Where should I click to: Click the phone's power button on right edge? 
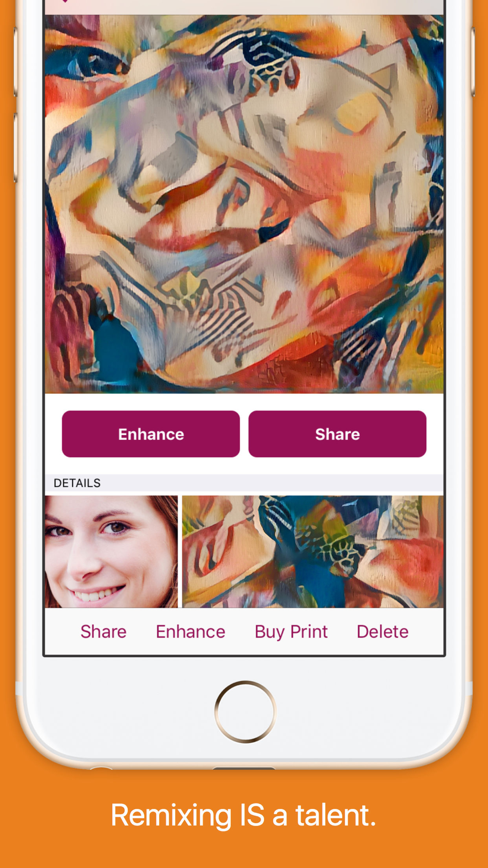(472, 61)
